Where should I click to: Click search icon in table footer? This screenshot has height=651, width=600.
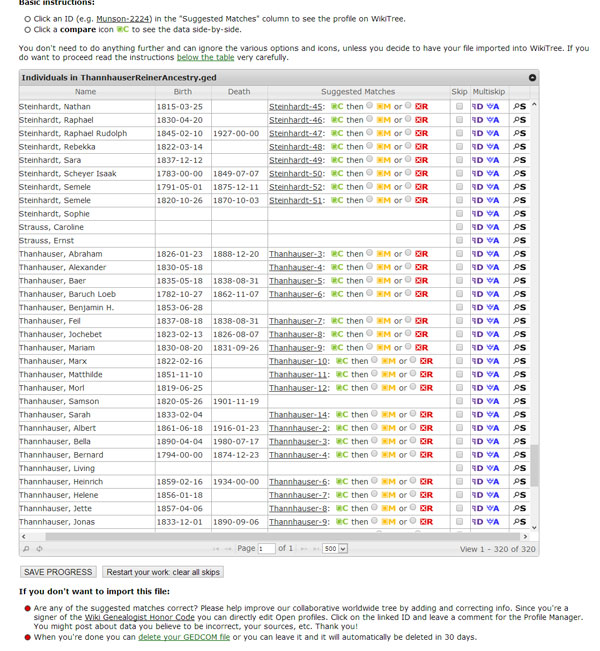(26, 549)
